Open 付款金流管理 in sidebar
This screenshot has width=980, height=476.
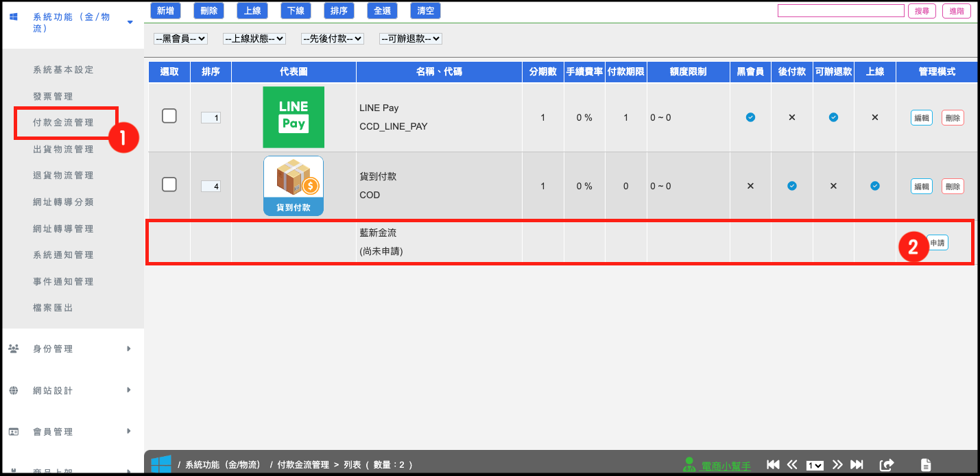tap(63, 123)
